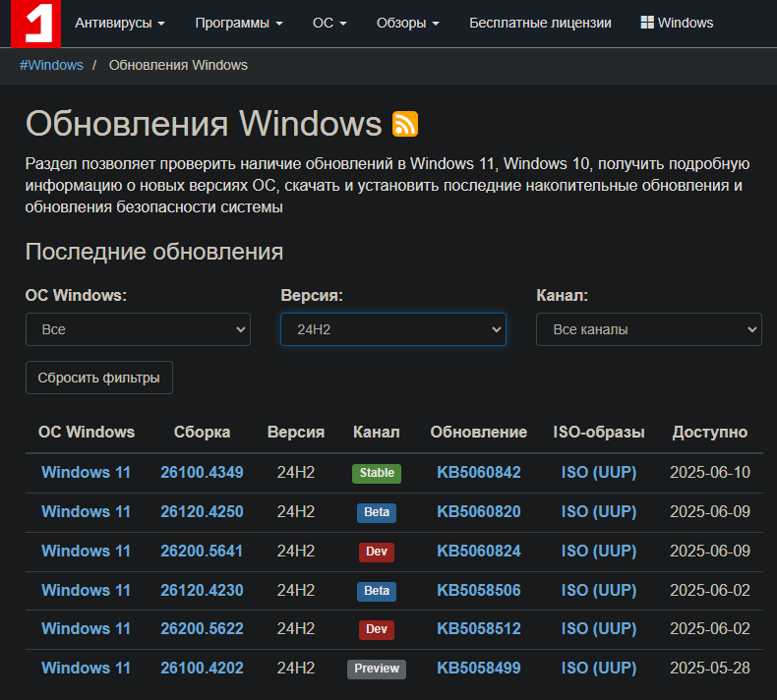Click the Dev badge for build 26200.5641
Image resolution: width=777 pixels, height=700 pixels.
click(x=377, y=552)
